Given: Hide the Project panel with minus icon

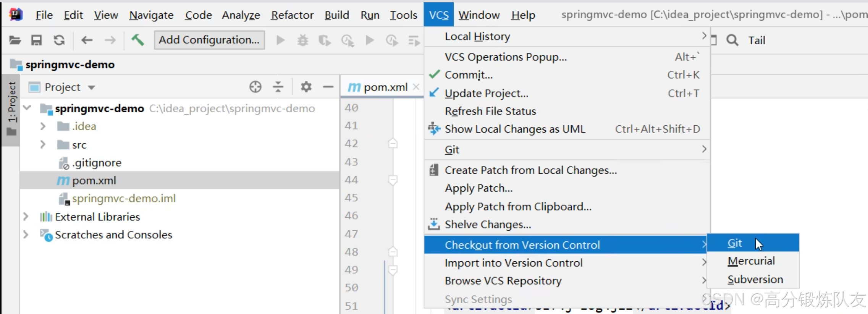Looking at the screenshot, I should tap(328, 87).
